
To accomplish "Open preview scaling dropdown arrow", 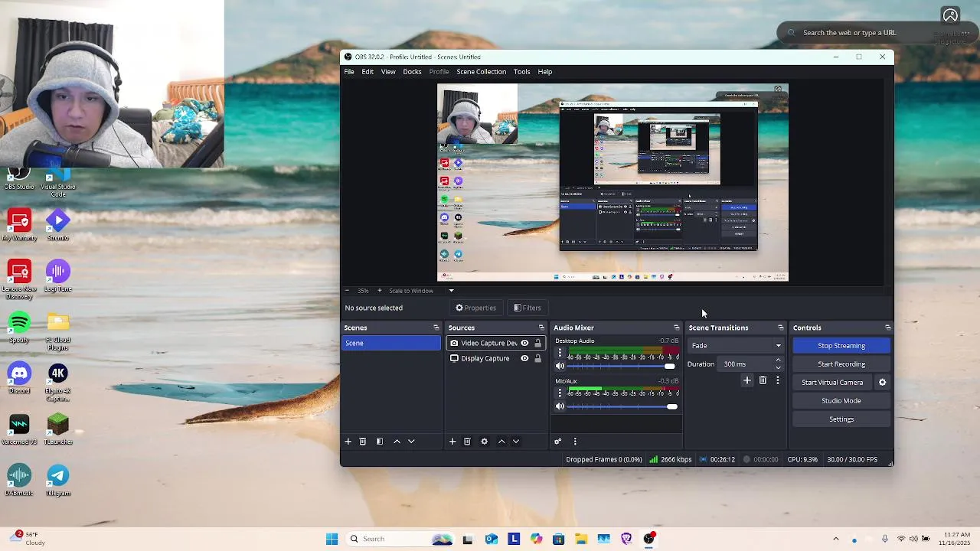I will 451,291.
